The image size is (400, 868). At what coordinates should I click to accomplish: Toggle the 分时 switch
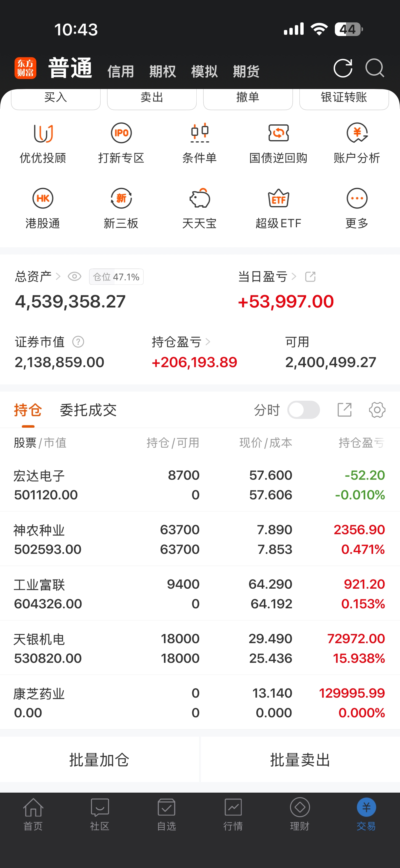tap(303, 410)
